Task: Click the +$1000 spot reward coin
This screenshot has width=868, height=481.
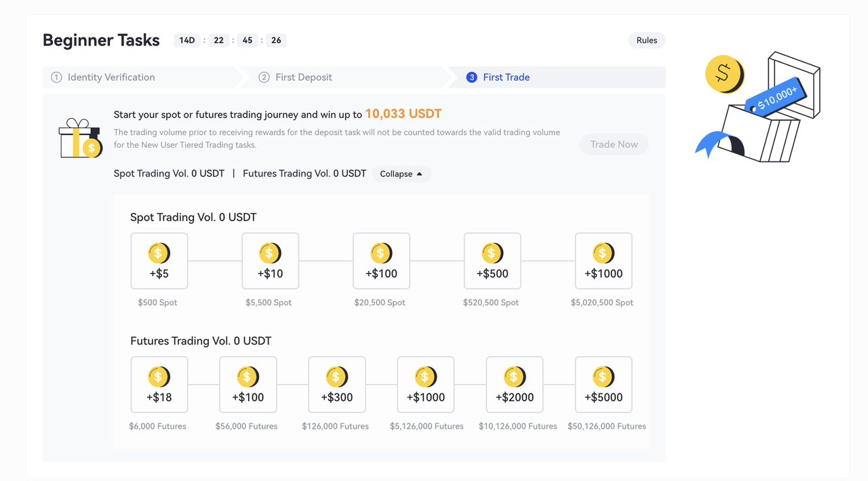Action: [604, 253]
